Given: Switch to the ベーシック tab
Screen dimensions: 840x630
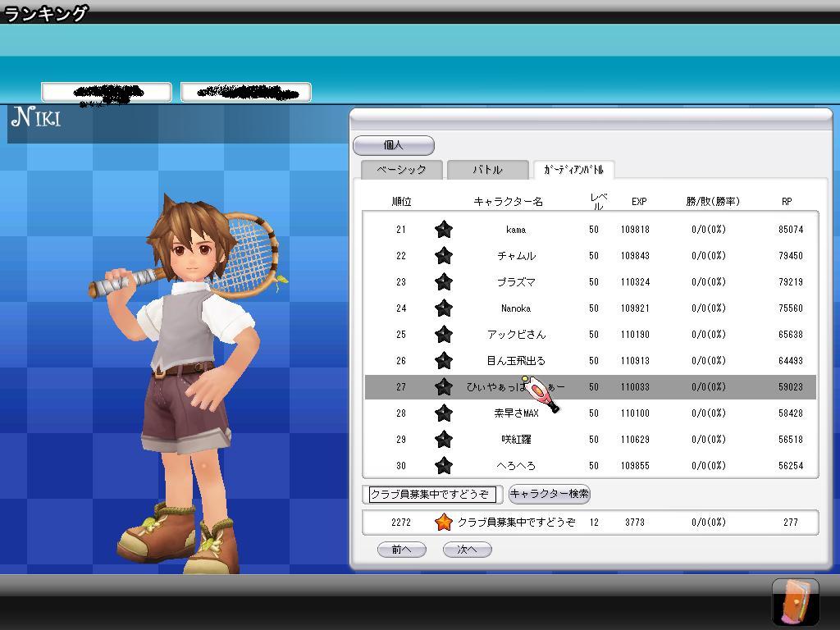Looking at the screenshot, I should click(401, 170).
